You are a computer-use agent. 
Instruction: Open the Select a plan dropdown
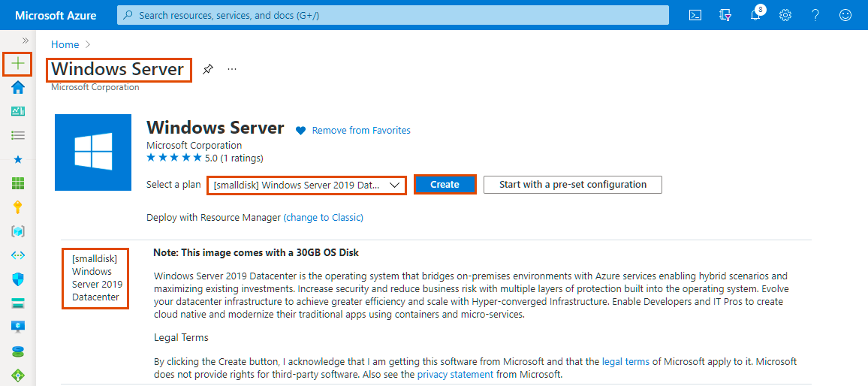(306, 185)
